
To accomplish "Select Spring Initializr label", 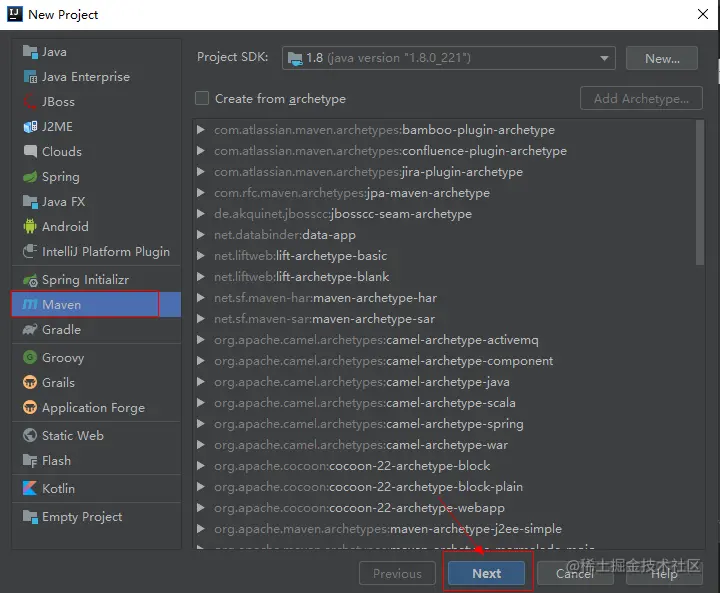I will pyautogui.click(x=85, y=280).
